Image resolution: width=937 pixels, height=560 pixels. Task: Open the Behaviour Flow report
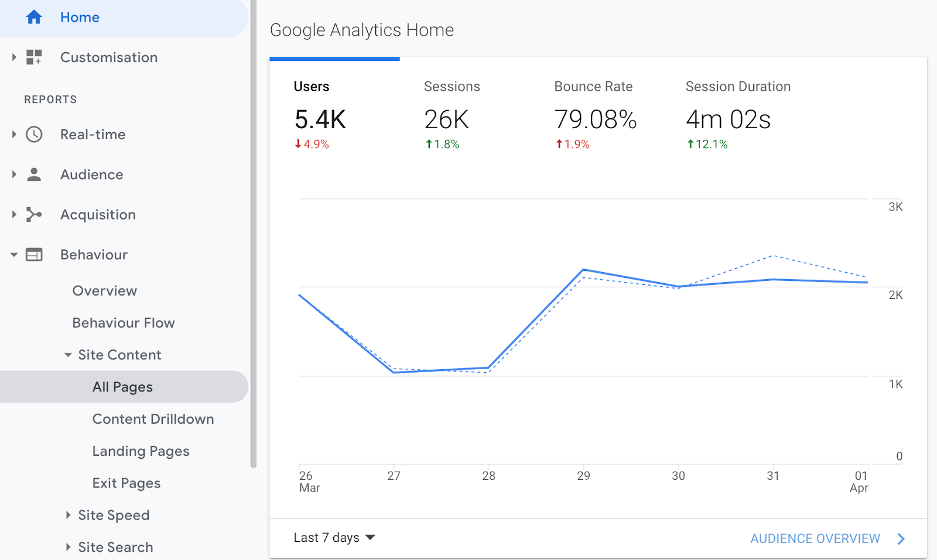click(x=124, y=323)
